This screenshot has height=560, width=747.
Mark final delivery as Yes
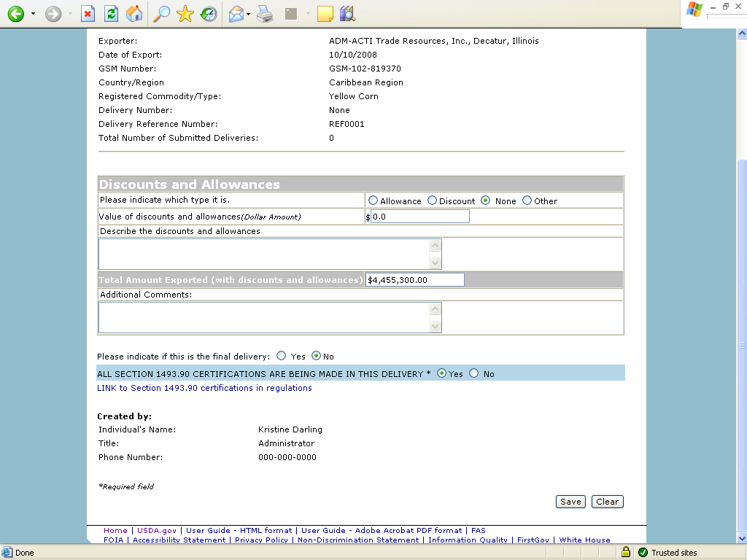pos(281,356)
